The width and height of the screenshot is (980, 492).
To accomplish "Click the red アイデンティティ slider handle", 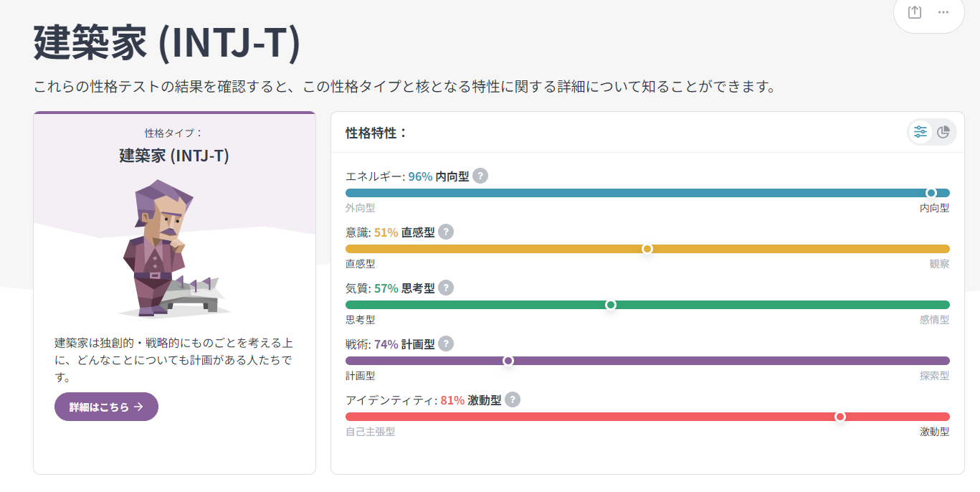I will pyautogui.click(x=840, y=417).
